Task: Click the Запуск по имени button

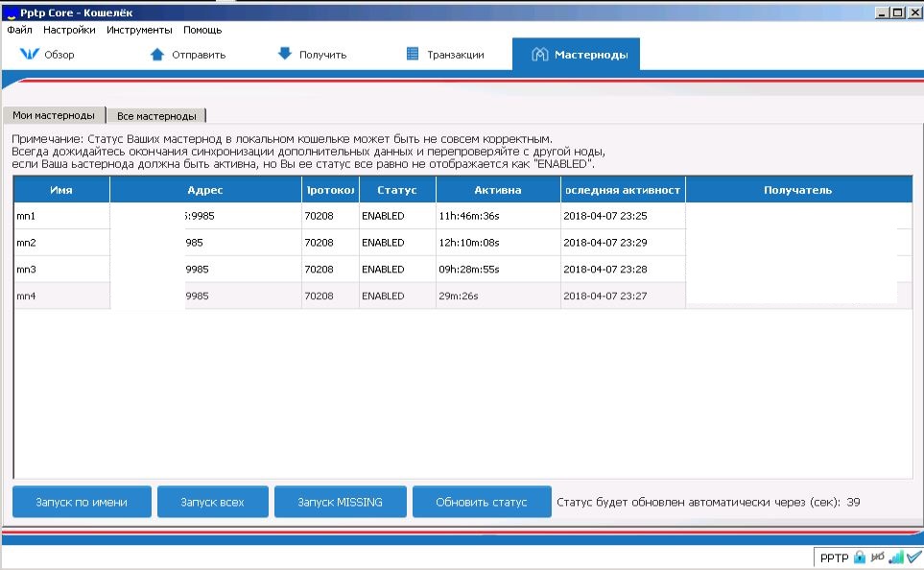Action: (82, 502)
